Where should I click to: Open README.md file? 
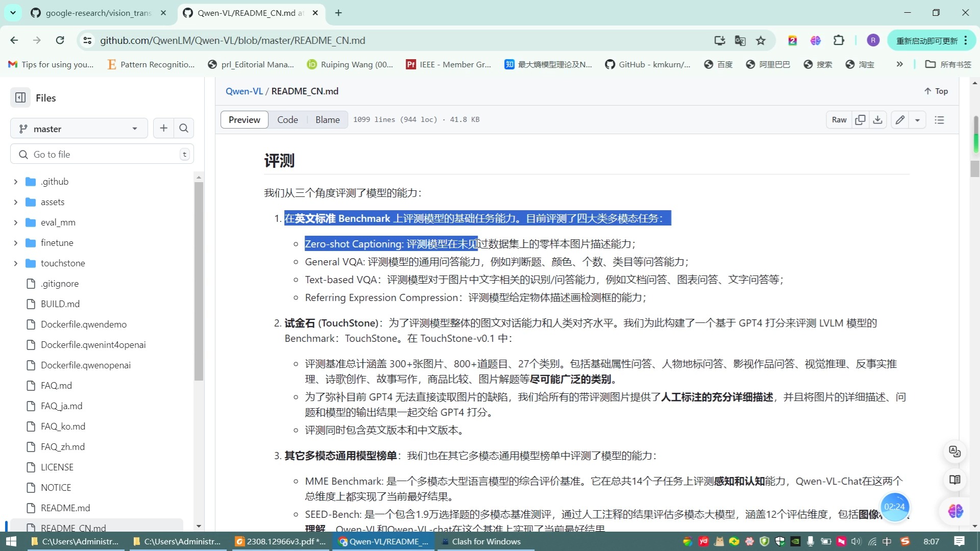pos(65,508)
